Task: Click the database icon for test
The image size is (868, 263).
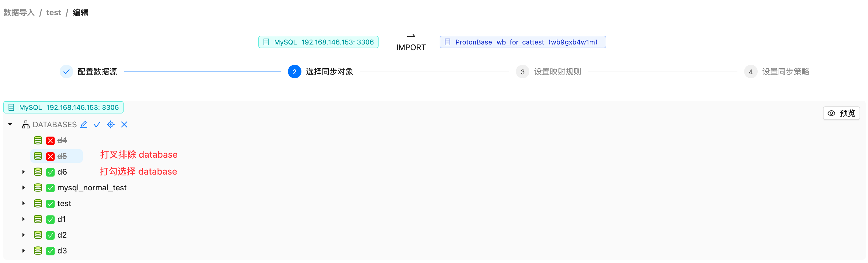Action: (38, 203)
